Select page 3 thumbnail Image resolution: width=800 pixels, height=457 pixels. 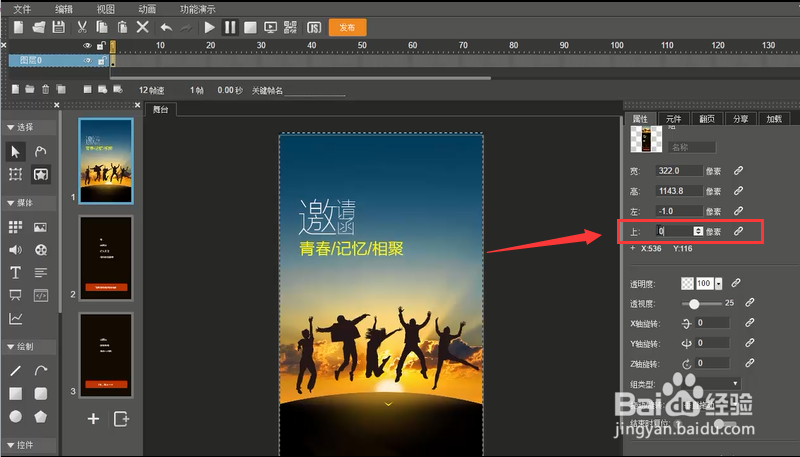coord(106,355)
